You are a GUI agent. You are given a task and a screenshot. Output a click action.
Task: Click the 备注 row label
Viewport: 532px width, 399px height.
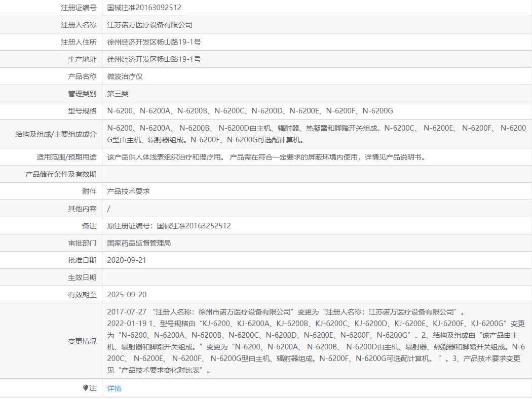pyautogui.click(x=90, y=226)
